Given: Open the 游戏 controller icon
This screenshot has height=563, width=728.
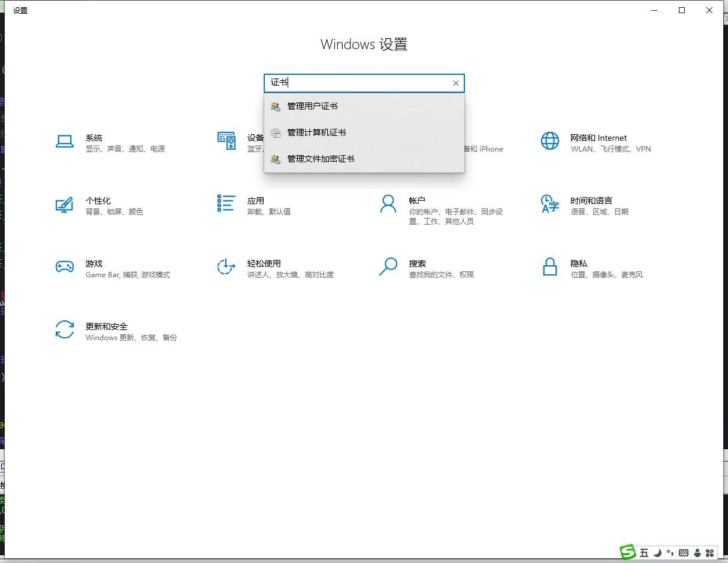Looking at the screenshot, I should [x=65, y=267].
